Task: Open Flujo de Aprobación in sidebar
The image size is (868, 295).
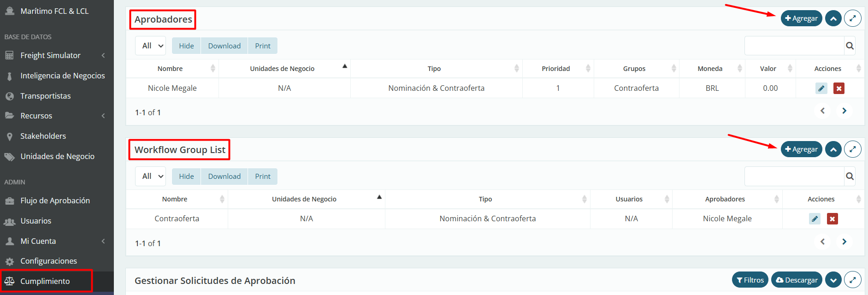Action: [55, 201]
